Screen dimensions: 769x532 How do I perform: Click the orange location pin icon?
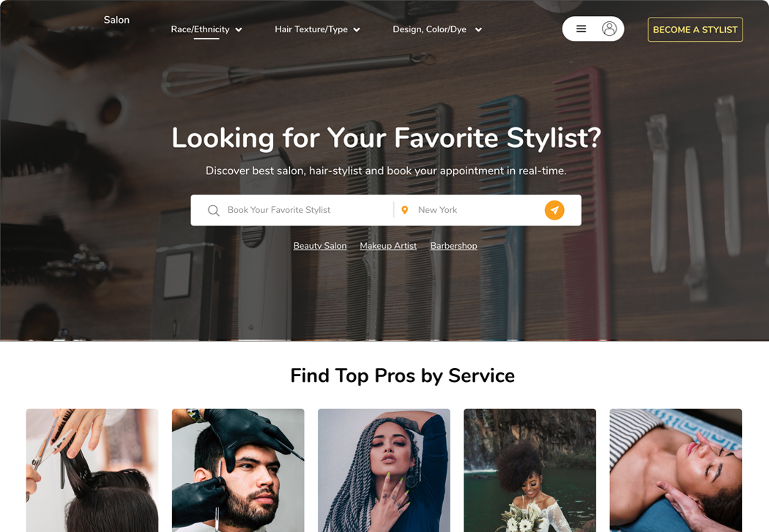tap(404, 210)
